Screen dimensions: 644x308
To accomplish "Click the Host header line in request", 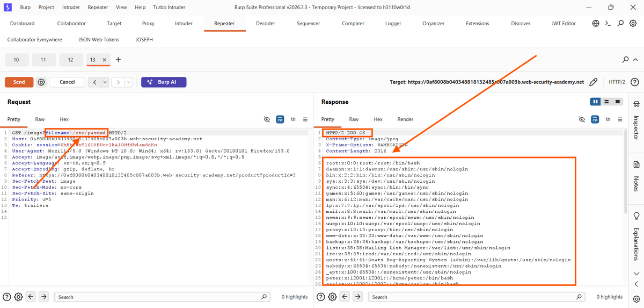I will tap(107, 138).
